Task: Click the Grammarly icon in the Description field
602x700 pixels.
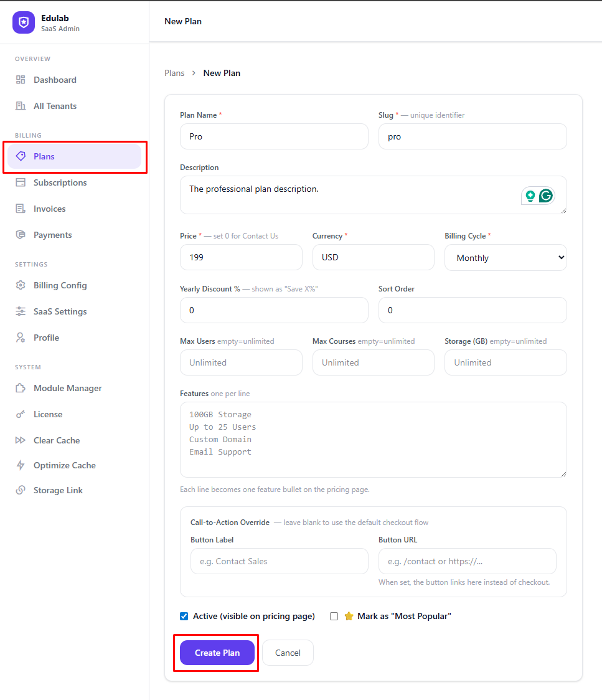Action: pos(546,196)
